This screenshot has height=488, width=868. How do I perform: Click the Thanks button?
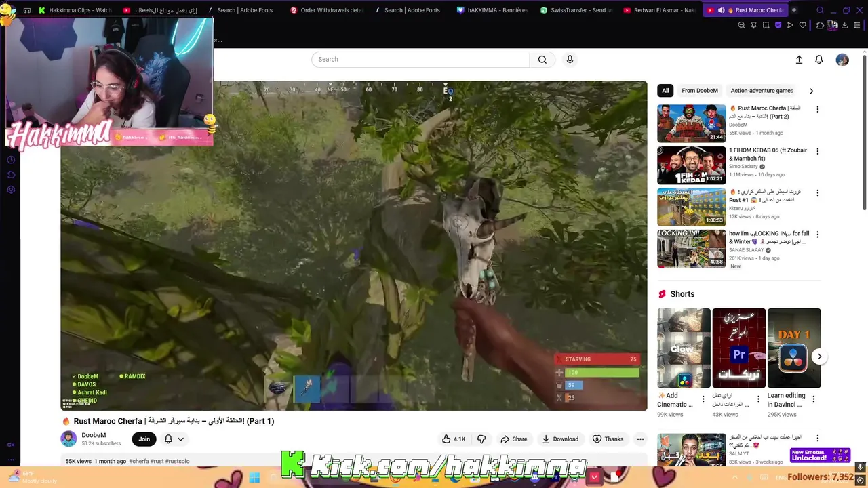tap(608, 439)
